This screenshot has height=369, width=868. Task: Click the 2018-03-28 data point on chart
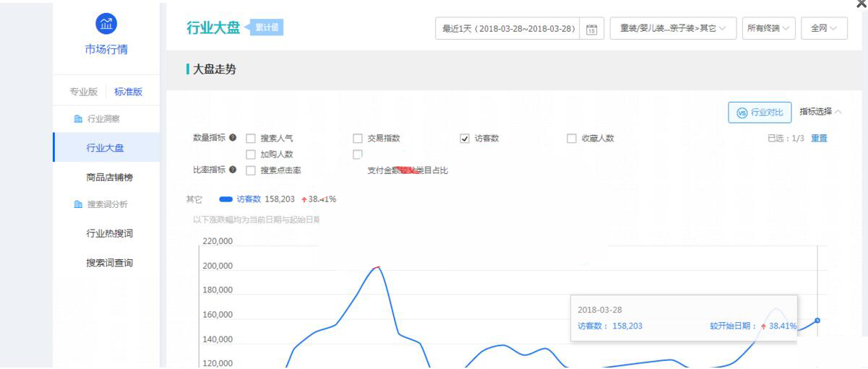click(x=817, y=320)
